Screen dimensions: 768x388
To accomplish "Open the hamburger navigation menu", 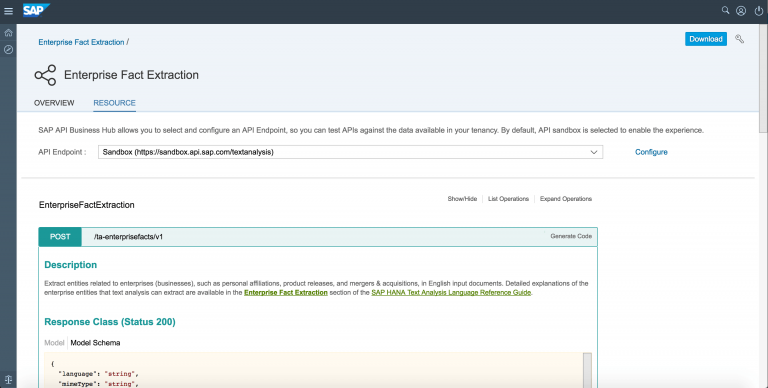I will point(8,11).
